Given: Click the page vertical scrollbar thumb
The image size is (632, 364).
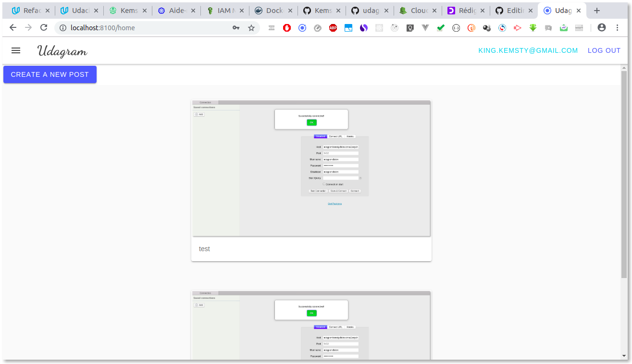Looking at the screenshot, I should click(624, 174).
